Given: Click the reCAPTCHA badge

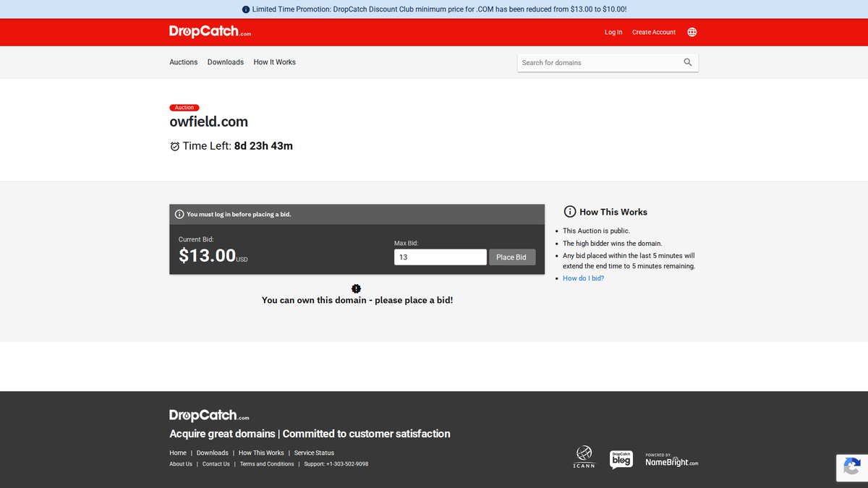Looking at the screenshot, I should [x=852, y=467].
